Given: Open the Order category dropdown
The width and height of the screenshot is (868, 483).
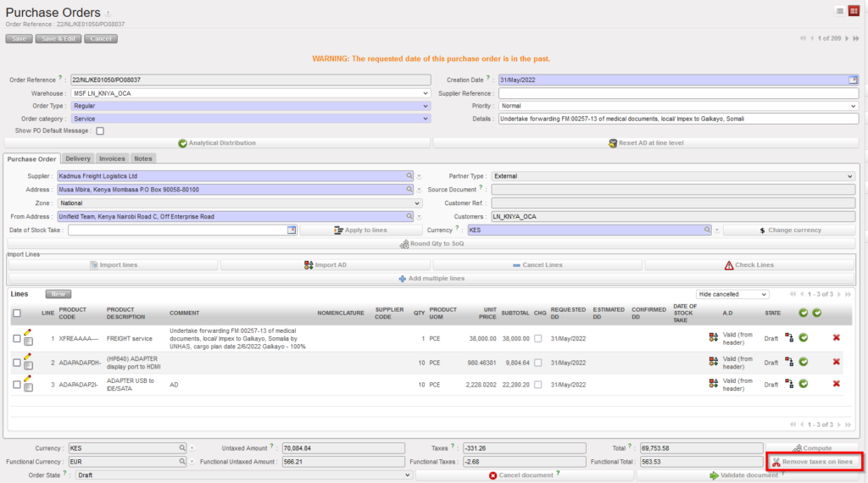Looking at the screenshot, I should pos(251,119).
